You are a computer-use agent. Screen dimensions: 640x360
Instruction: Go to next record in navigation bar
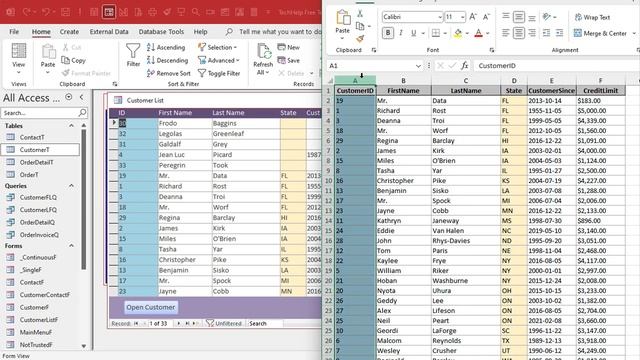178,323
